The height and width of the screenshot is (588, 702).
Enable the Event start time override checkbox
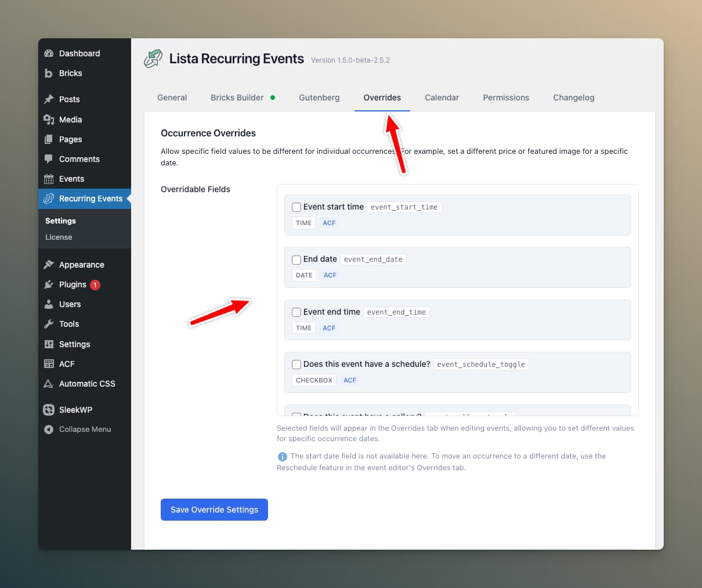coord(296,207)
